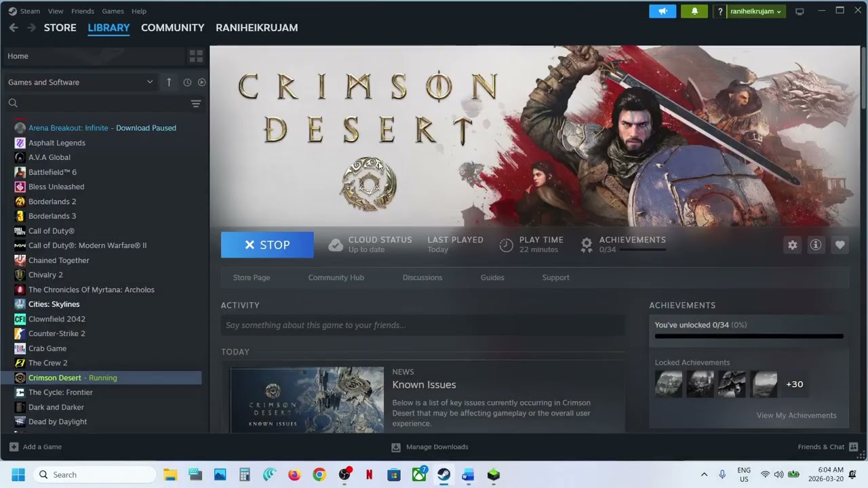Click the library search magnifier

coord(13,103)
